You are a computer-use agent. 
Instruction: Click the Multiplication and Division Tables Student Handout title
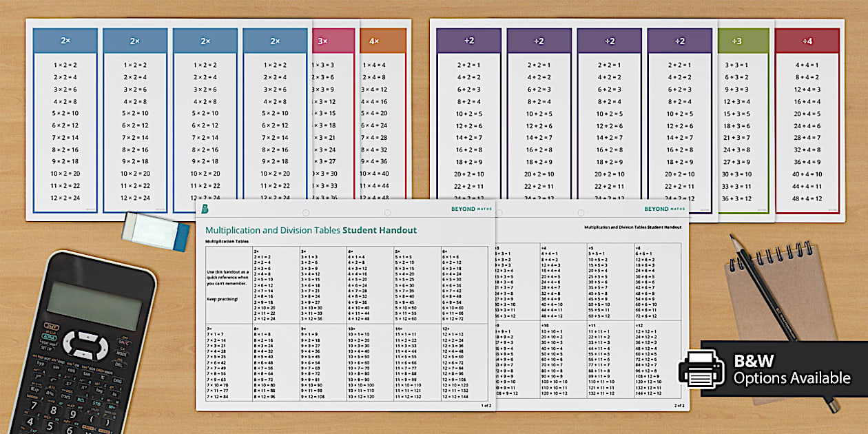pyautogui.click(x=311, y=230)
